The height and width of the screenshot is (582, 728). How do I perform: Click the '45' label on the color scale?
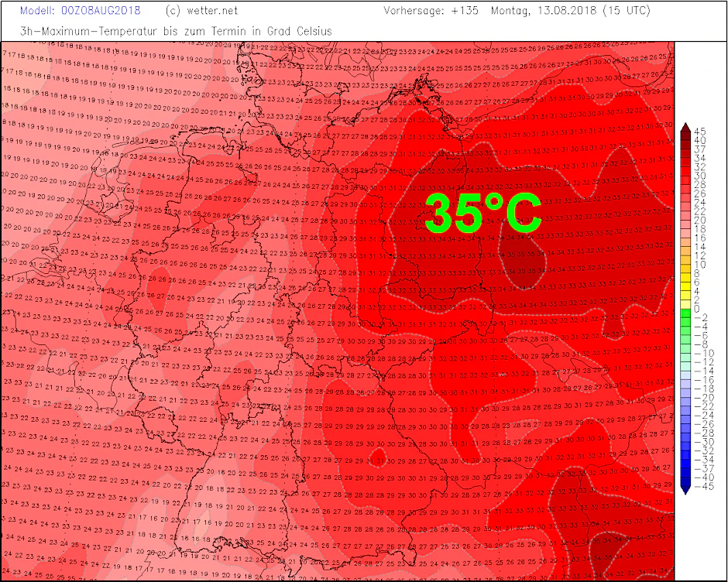(x=700, y=132)
